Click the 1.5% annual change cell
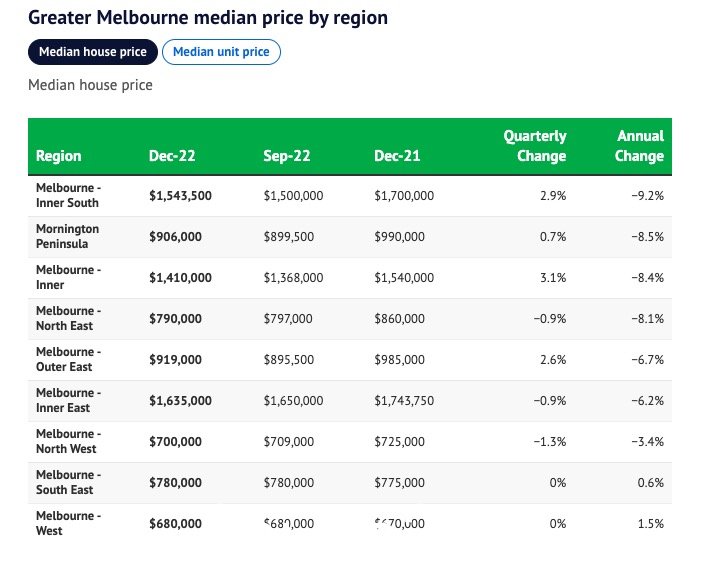 651,524
